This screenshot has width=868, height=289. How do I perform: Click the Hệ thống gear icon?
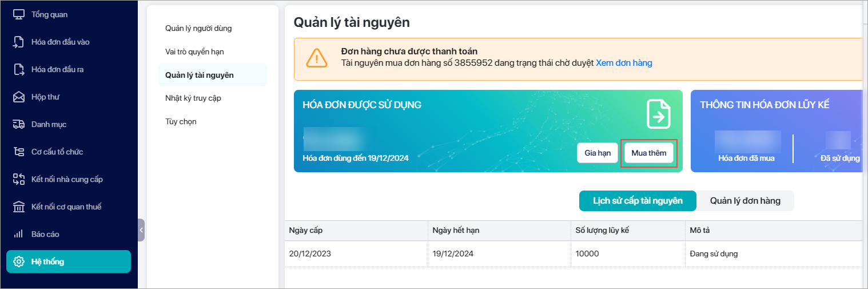[x=19, y=262]
